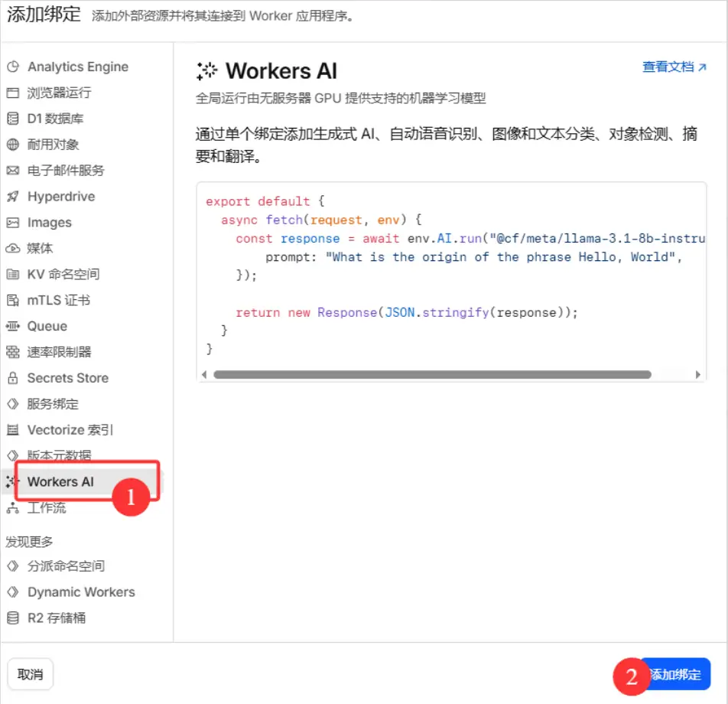The height and width of the screenshot is (704, 728).
Task: Click the browser window icon beside 浏览器运行
Action: click(x=13, y=93)
